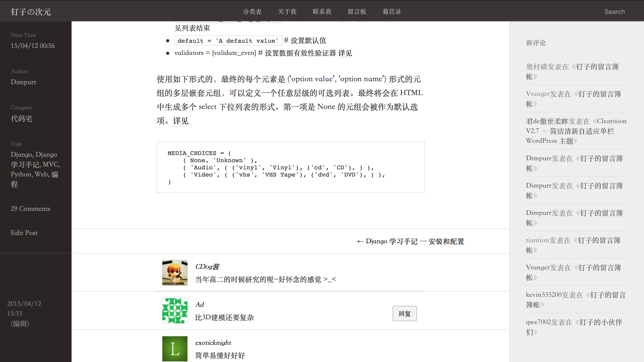This screenshot has height=362, width=644.
Task: Open 留言板 from the nav bar
Action: point(357,11)
